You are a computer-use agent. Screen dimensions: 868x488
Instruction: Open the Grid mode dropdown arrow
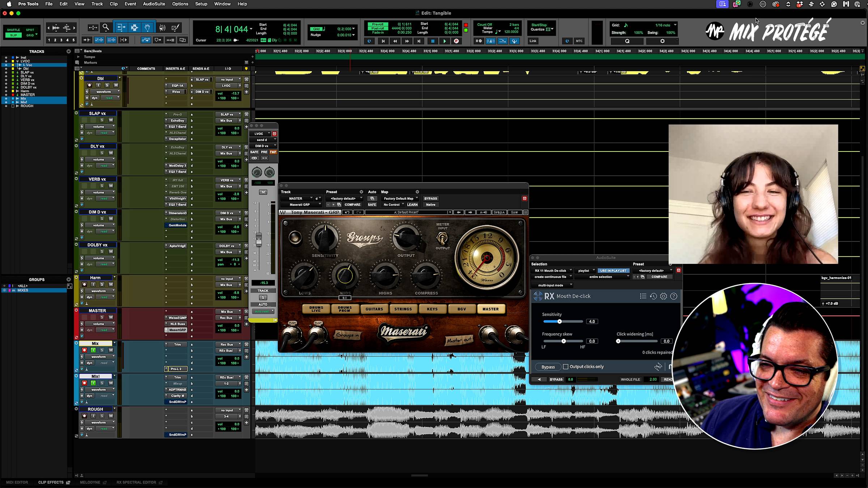point(37,35)
